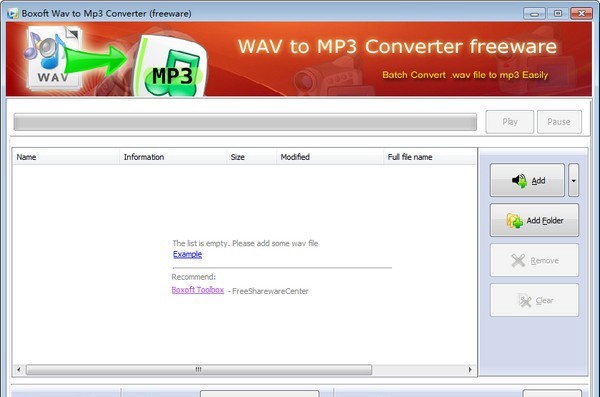Click the horizontal scrollbar thumb
Screen dimensions: 600x397
[x=199, y=370]
